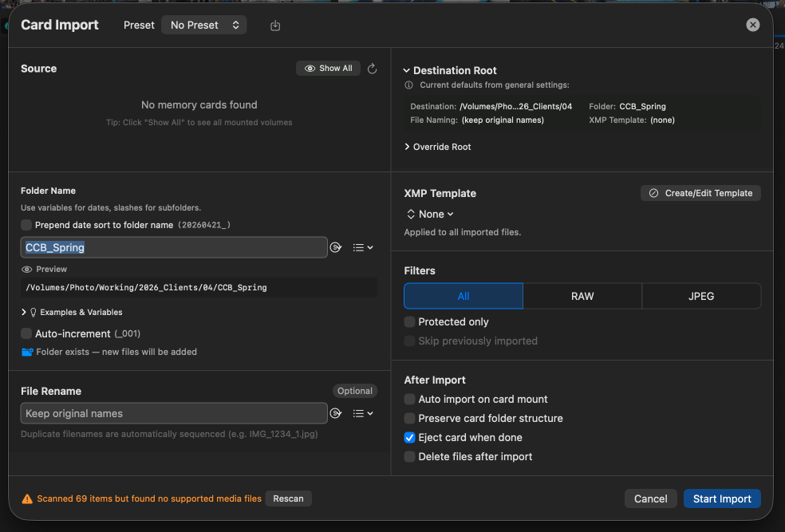Click the variable token icon next to CCB_Spring field
The height and width of the screenshot is (532, 785).
pos(336,247)
